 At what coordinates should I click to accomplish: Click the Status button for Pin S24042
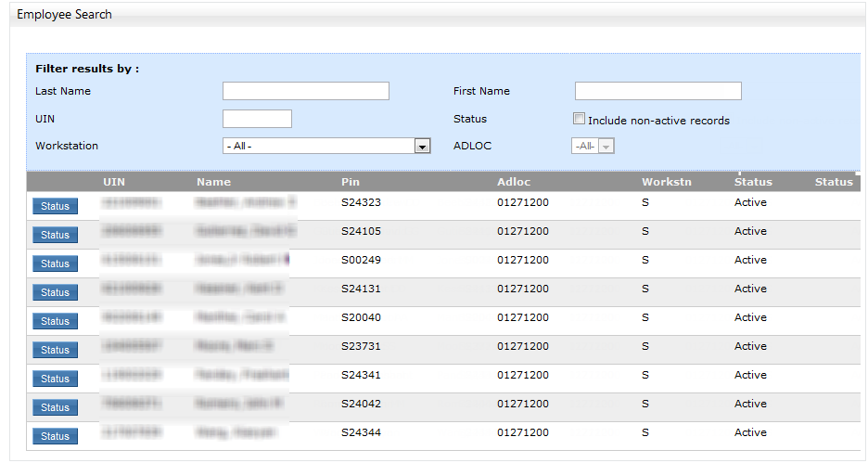[x=55, y=407]
